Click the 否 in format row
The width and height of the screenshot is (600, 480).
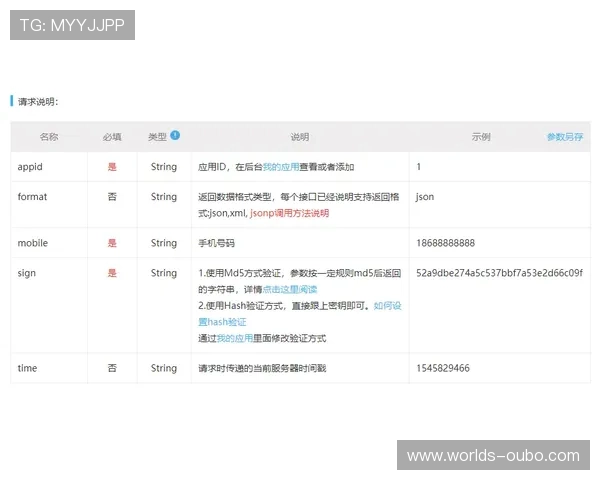tap(112, 197)
